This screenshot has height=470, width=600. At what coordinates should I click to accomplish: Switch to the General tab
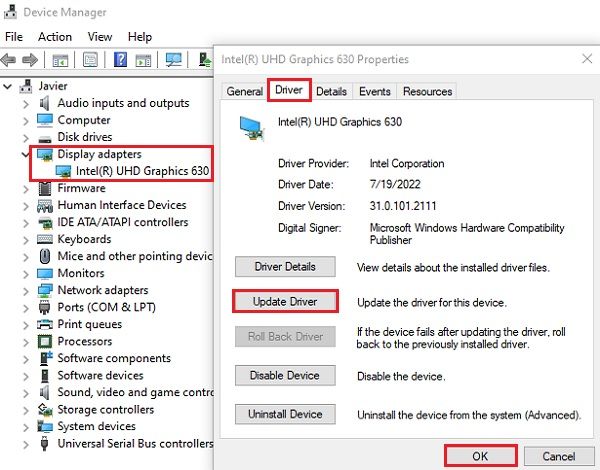pos(244,91)
